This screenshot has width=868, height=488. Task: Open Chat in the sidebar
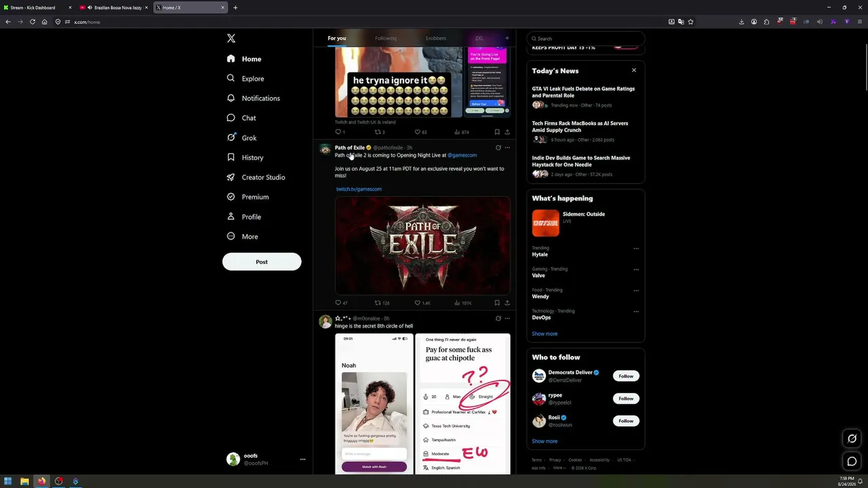pos(241,118)
